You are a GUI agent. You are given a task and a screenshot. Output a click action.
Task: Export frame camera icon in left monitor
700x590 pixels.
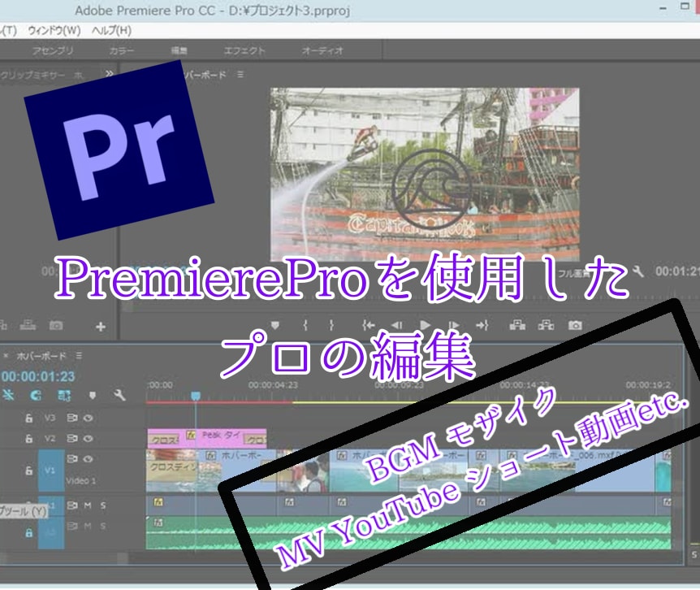click(x=56, y=325)
